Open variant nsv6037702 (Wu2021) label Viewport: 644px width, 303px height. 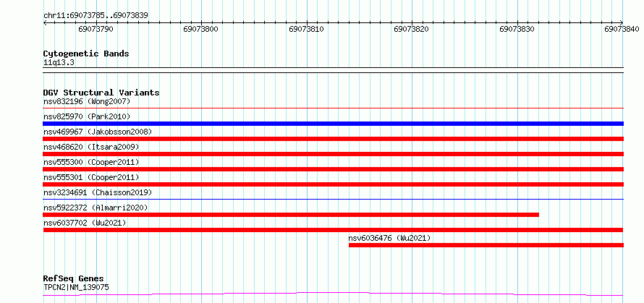tap(85, 223)
